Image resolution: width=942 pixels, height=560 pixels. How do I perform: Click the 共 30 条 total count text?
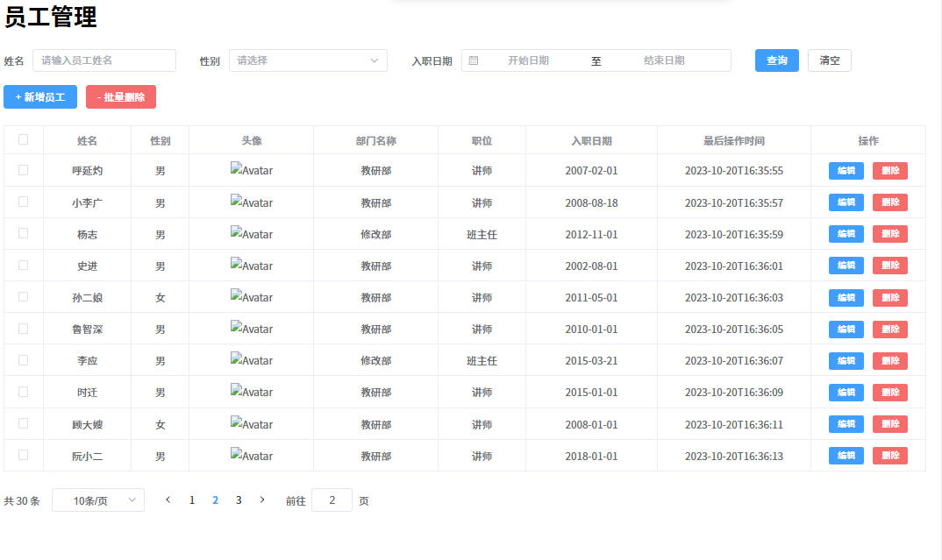22,500
